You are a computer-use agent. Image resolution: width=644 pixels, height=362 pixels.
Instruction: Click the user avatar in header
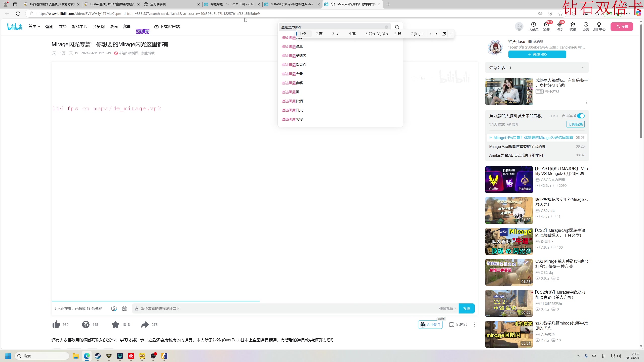519,27
